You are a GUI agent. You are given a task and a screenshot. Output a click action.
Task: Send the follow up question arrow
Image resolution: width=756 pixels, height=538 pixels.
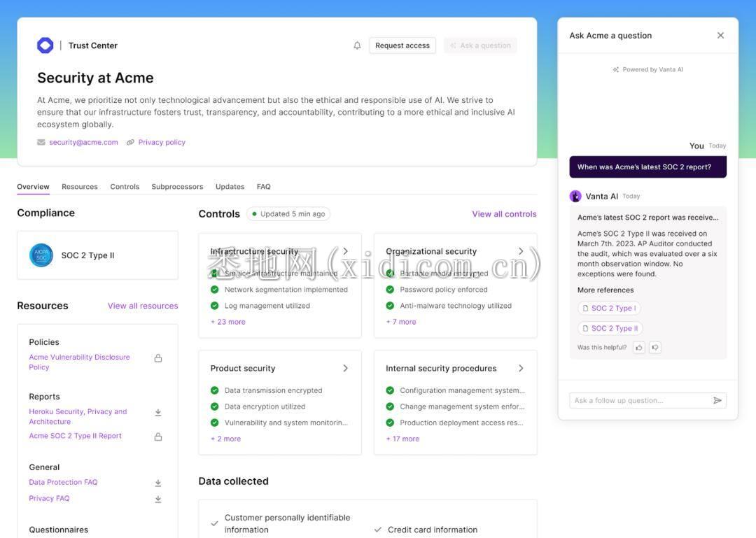717,400
